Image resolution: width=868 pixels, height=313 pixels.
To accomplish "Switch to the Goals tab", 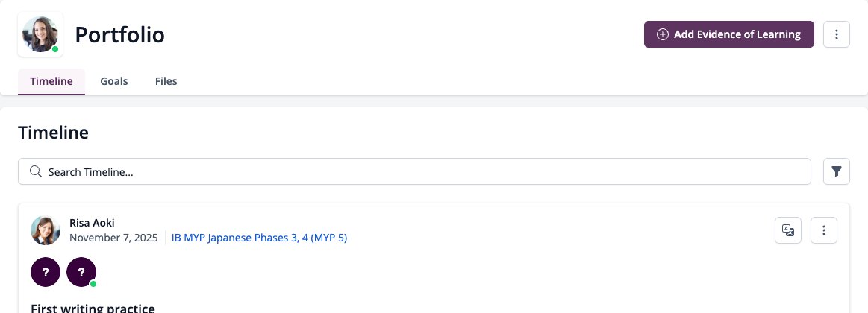I will point(114,81).
